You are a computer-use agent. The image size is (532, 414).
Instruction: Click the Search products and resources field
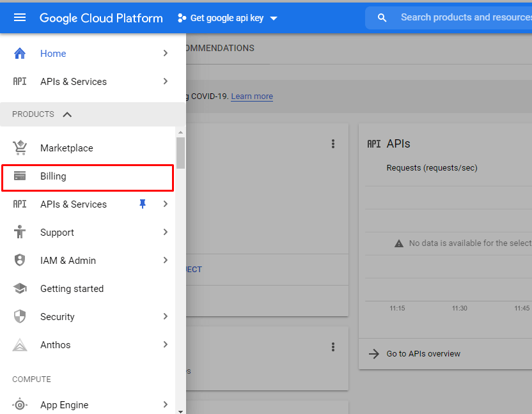[465, 18]
